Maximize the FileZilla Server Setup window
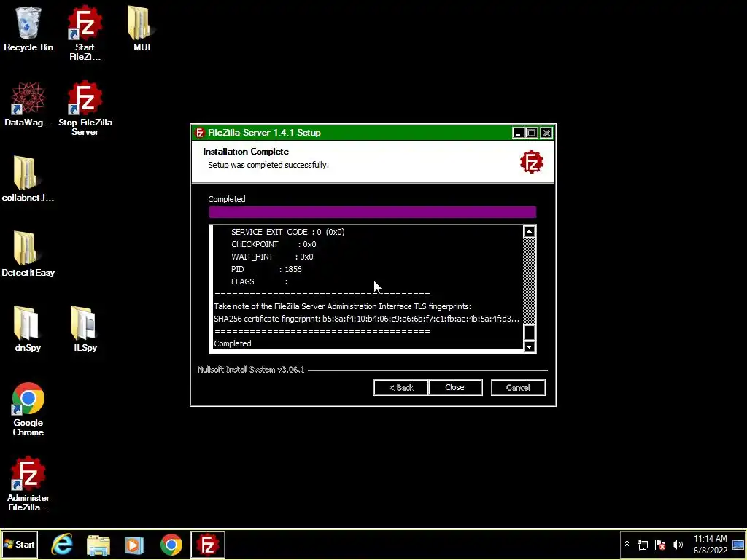The width and height of the screenshot is (747, 560). coord(532,133)
